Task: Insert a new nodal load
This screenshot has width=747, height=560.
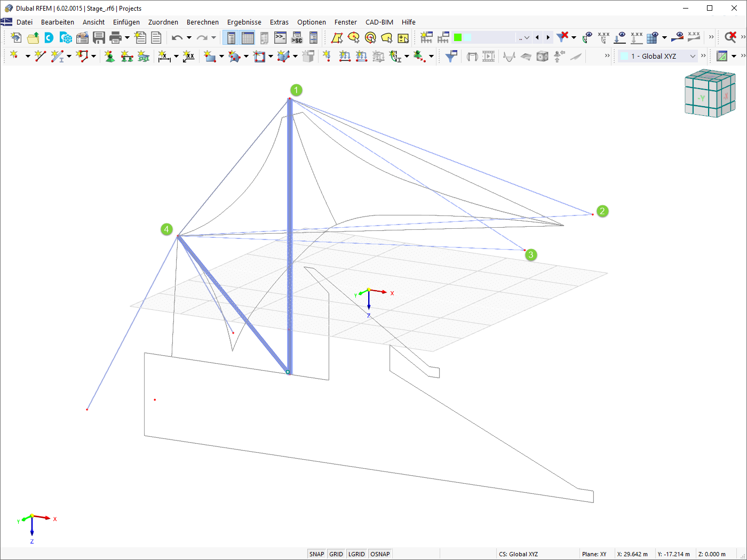Action: [x=327, y=56]
